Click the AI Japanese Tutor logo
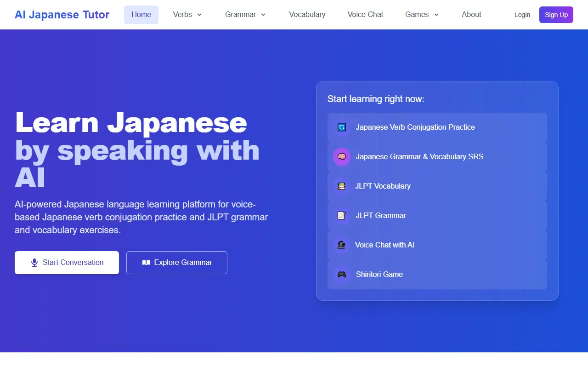This screenshot has height=368, width=588. tap(62, 15)
